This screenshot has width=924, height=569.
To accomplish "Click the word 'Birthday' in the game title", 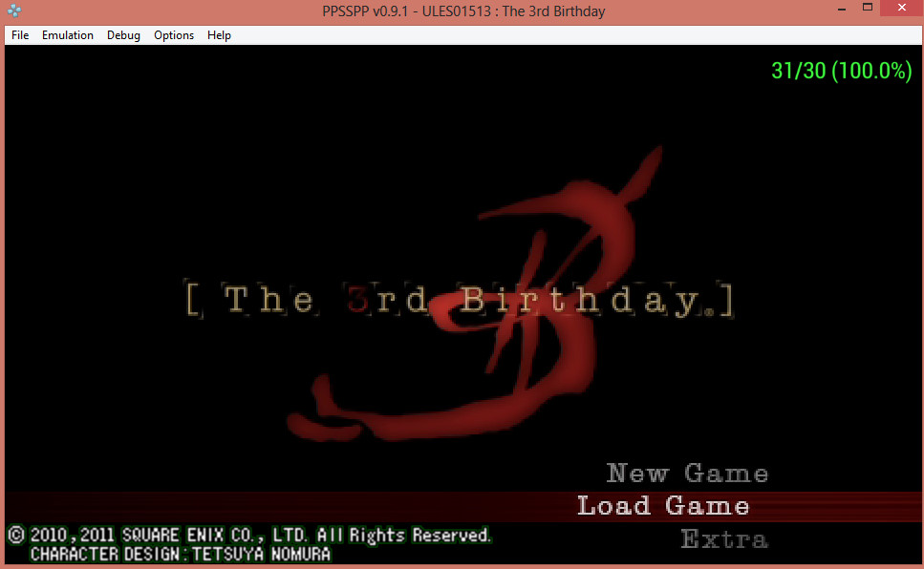I will [592, 301].
